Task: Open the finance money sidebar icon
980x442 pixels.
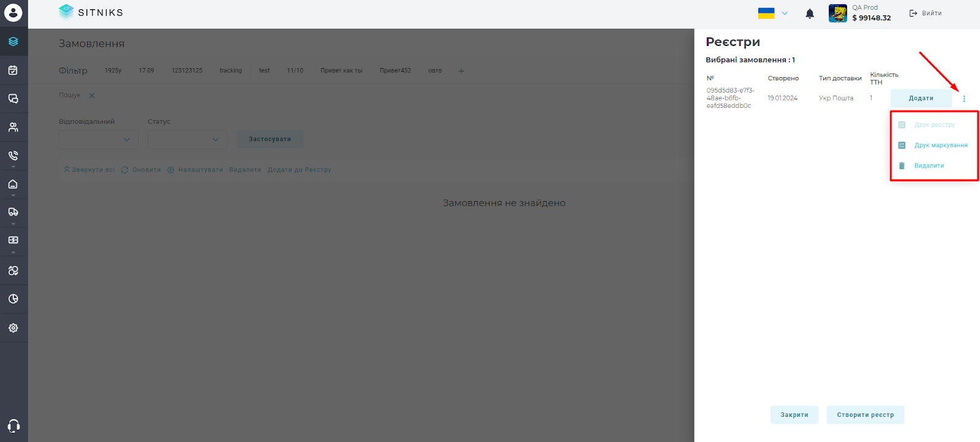Action: click(x=13, y=240)
